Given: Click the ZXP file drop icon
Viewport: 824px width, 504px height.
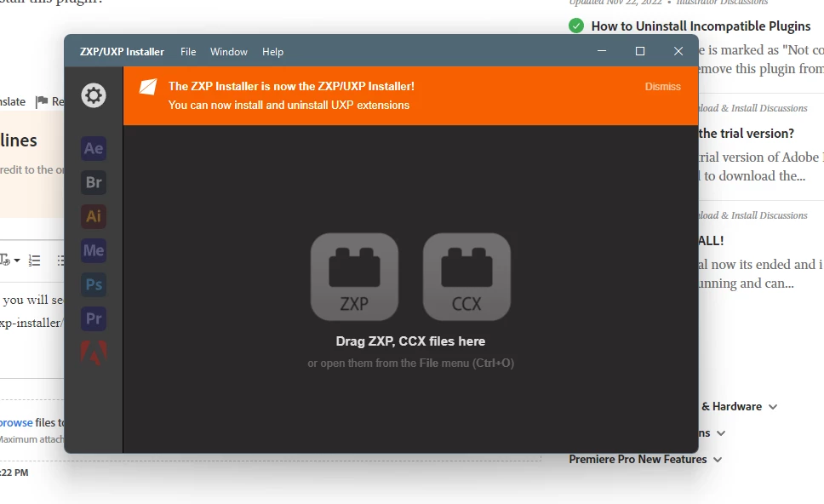Looking at the screenshot, I should click(x=354, y=277).
